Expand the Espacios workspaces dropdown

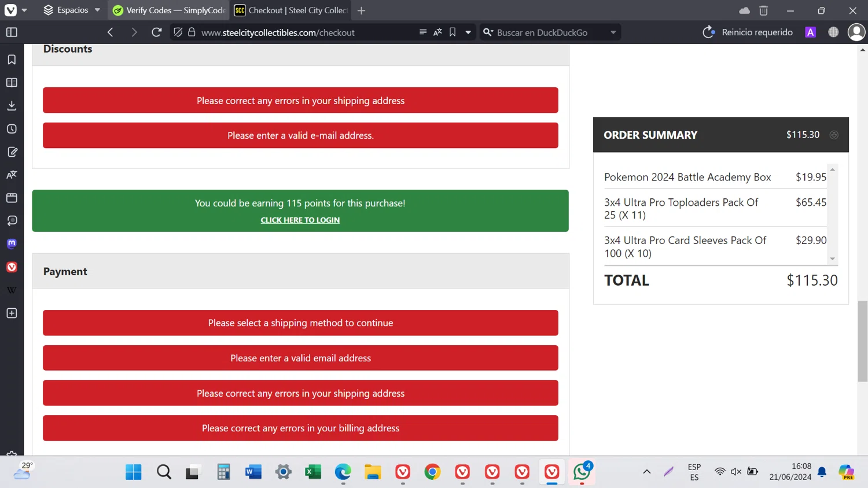pyautogui.click(x=97, y=10)
